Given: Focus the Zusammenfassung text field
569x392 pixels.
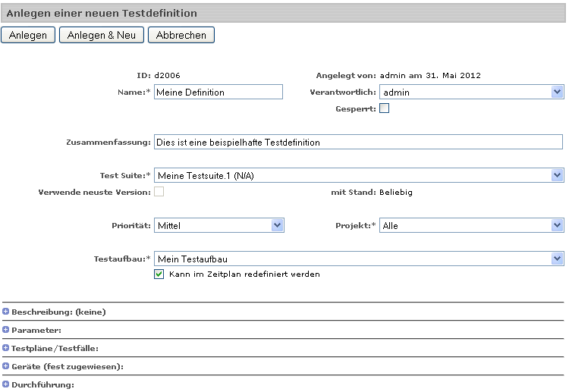Looking at the screenshot, I should coord(358,142).
